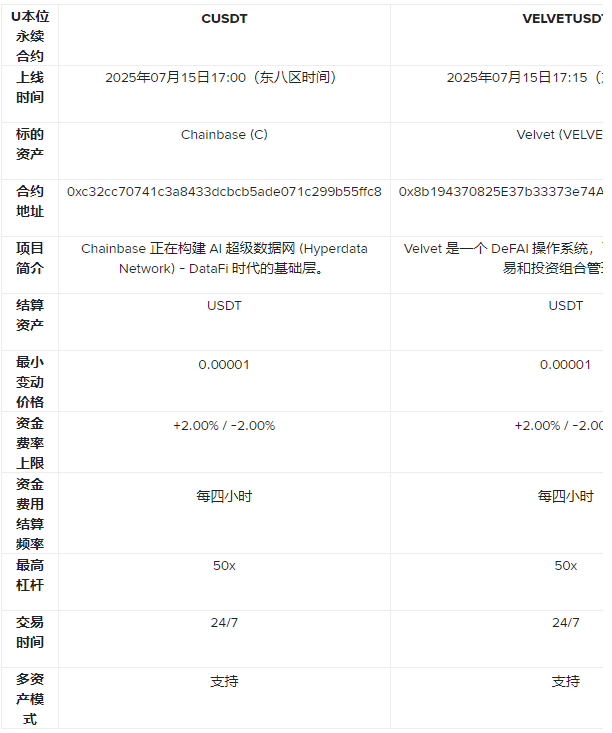
Task: Select 0.00001 in the VELVETUSDT column
Action: (x=566, y=365)
